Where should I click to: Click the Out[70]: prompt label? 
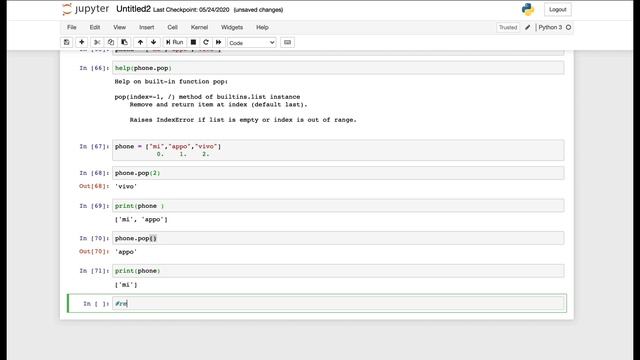(x=94, y=251)
